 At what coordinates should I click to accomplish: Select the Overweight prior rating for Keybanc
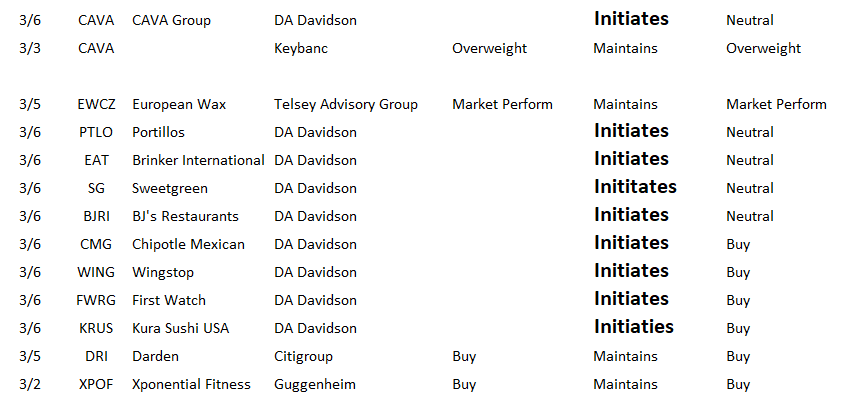[x=489, y=49]
